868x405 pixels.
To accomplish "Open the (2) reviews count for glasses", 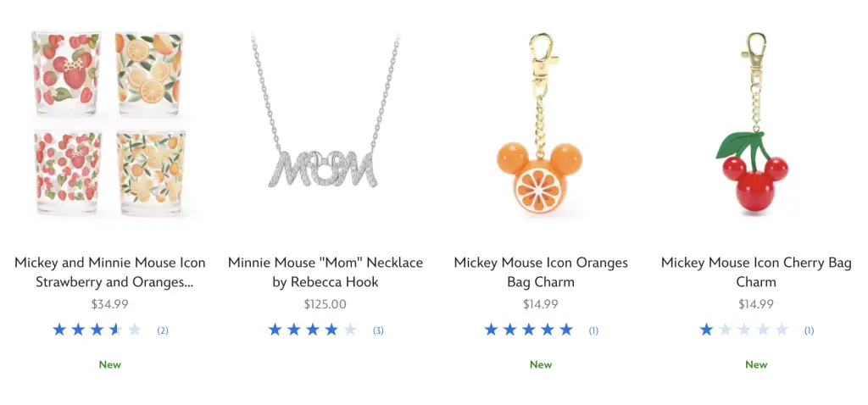I will pos(163,330).
